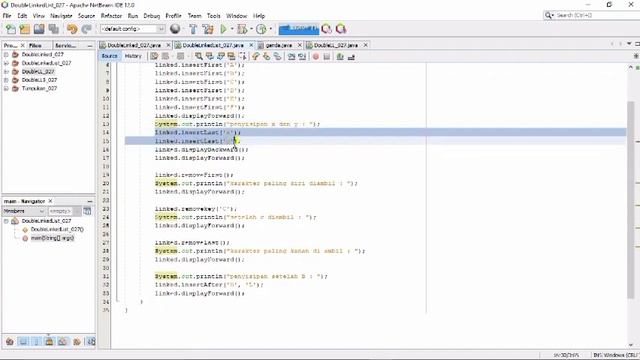Open the Debug menu
This screenshot has width=640, height=360.
coord(151,16)
